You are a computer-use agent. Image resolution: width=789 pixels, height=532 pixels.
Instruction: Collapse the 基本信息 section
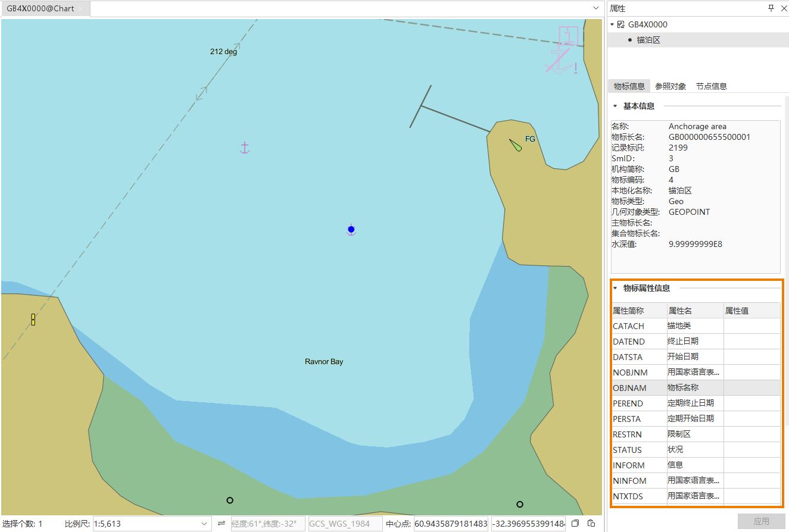pos(615,106)
